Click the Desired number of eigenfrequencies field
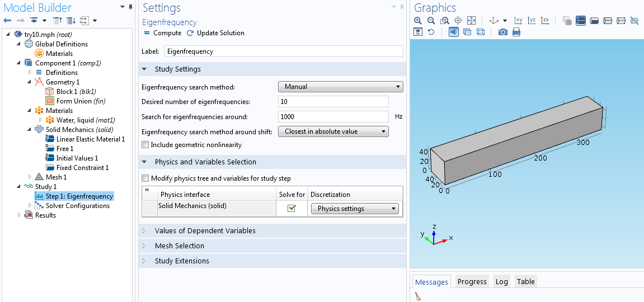Screen dimensions: 644x302 [x=333, y=102]
